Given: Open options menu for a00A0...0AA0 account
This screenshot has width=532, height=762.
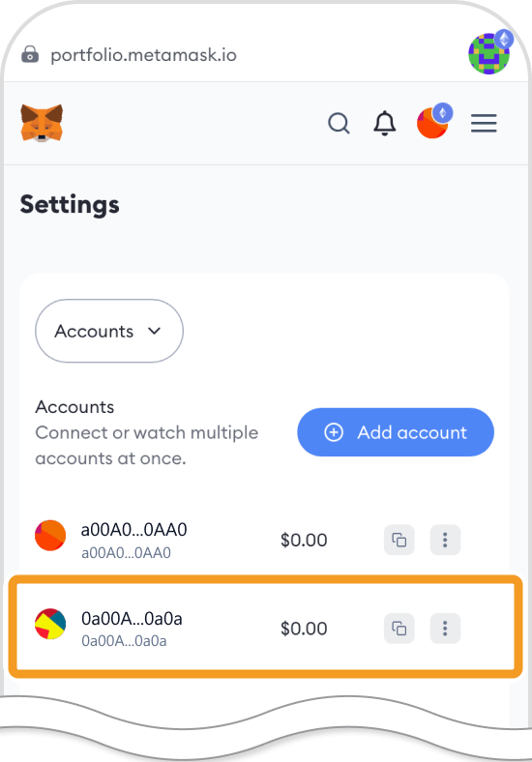Looking at the screenshot, I should point(445,540).
